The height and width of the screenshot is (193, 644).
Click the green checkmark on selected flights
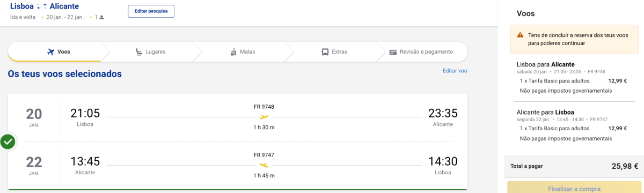(x=8, y=142)
